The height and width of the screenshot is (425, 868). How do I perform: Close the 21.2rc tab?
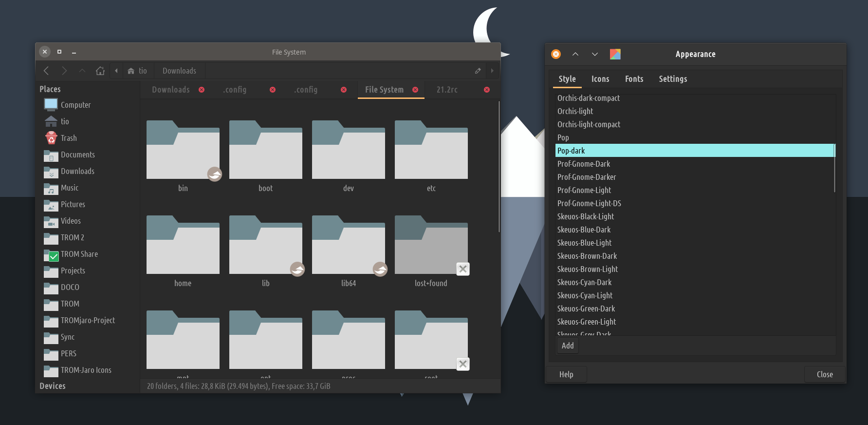click(x=486, y=90)
